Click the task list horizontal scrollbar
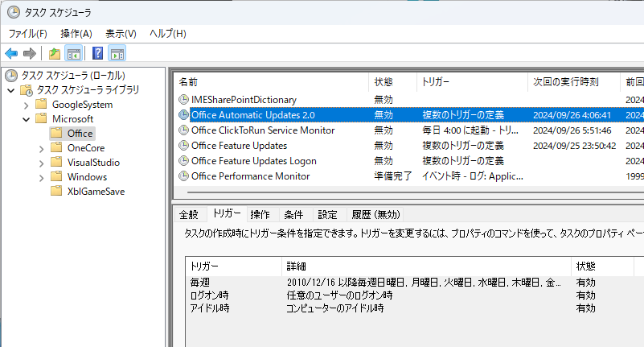This screenshot has width=644, height=347. [x=415, y=192]
